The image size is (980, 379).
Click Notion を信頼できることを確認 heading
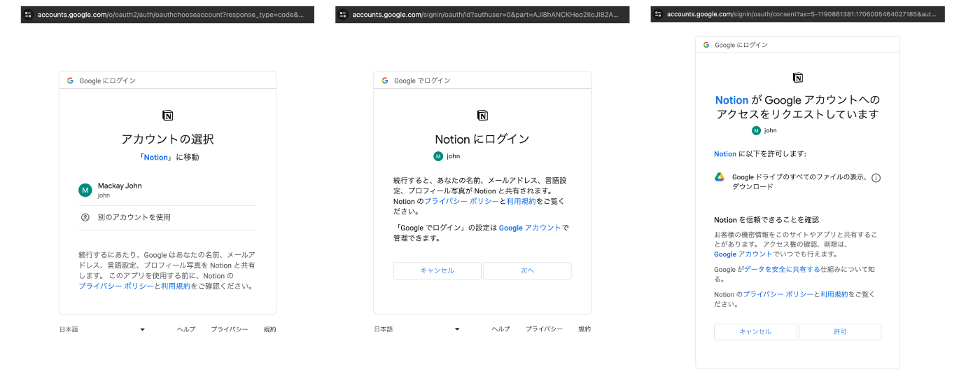pyautogui.click(x=766, y=219)
